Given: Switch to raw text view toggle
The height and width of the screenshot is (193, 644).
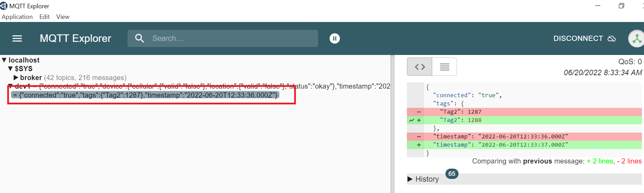Looking at the screenshot, I should point(444,67).
